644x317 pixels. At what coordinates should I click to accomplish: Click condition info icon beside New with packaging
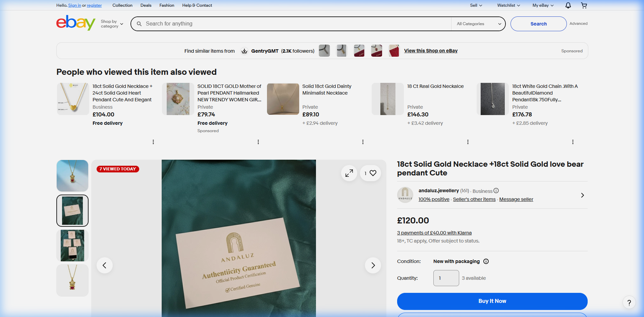pyautogui.click(x=486, y=261)
